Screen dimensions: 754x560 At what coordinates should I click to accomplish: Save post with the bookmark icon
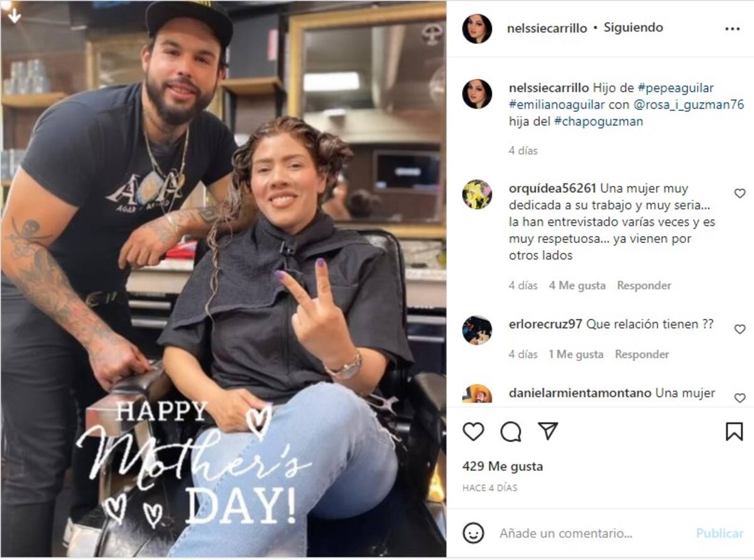[x=734, y=431]
